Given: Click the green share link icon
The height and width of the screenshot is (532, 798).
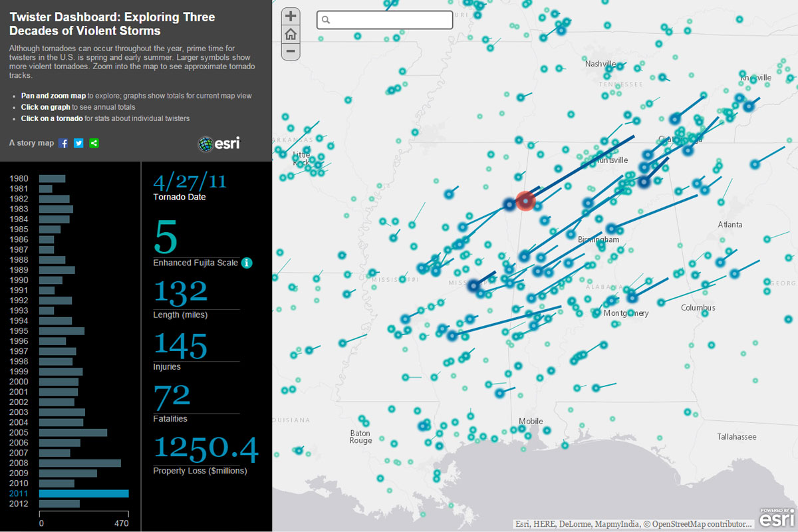Looking at the screenshot, I should (94, 143).
